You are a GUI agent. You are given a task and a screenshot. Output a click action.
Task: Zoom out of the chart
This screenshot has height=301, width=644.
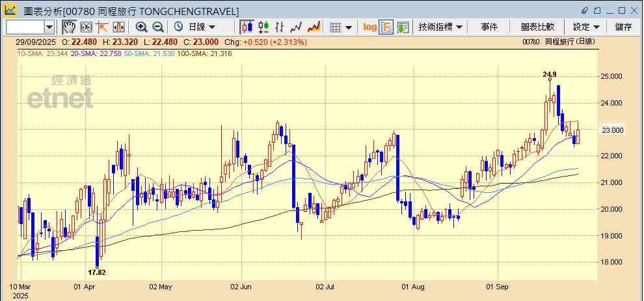click(x=158, y=27)
